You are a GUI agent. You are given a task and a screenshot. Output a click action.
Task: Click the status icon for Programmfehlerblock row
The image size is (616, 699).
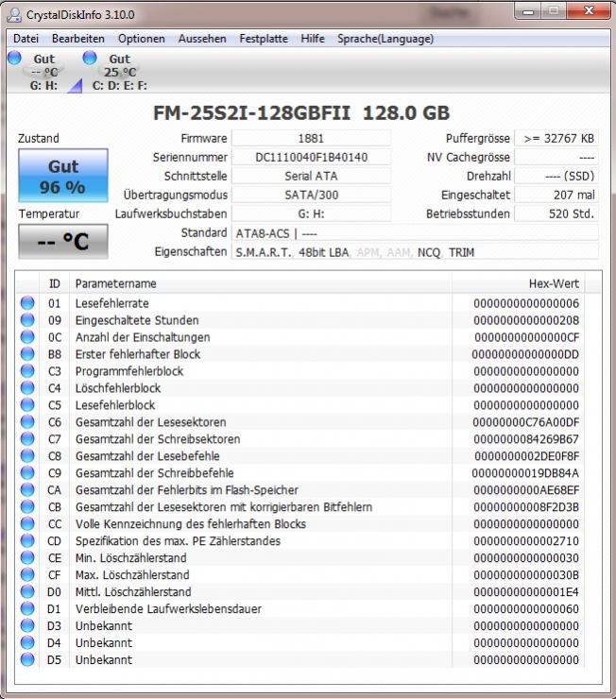pyautogui.click(x=27, y=370)
